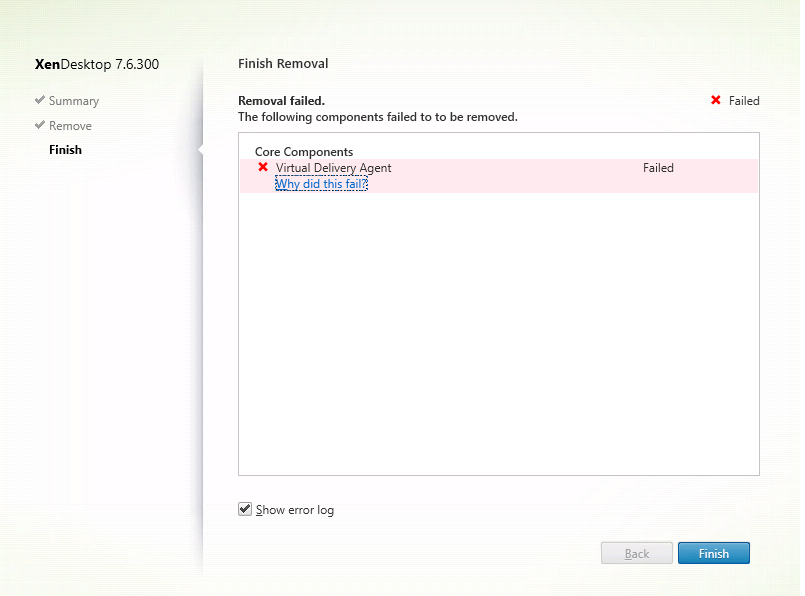
Task: Click the Finish button
Action: (714, 553)
